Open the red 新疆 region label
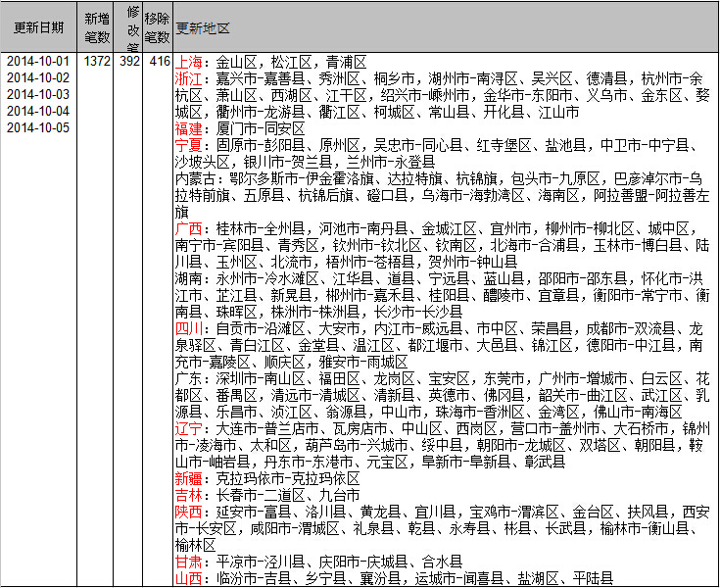The width and height of the screenshot is (720, 588). tap(188, 478)
